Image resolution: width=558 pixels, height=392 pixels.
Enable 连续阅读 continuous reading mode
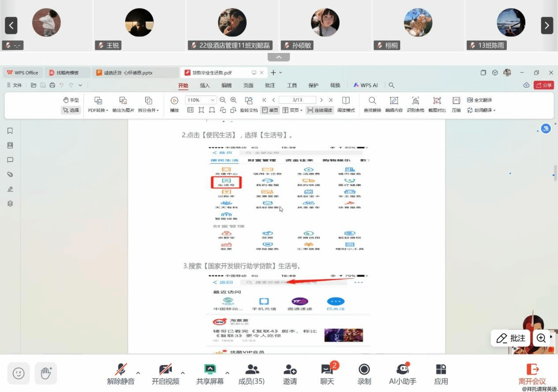click(x=320, y=110)
